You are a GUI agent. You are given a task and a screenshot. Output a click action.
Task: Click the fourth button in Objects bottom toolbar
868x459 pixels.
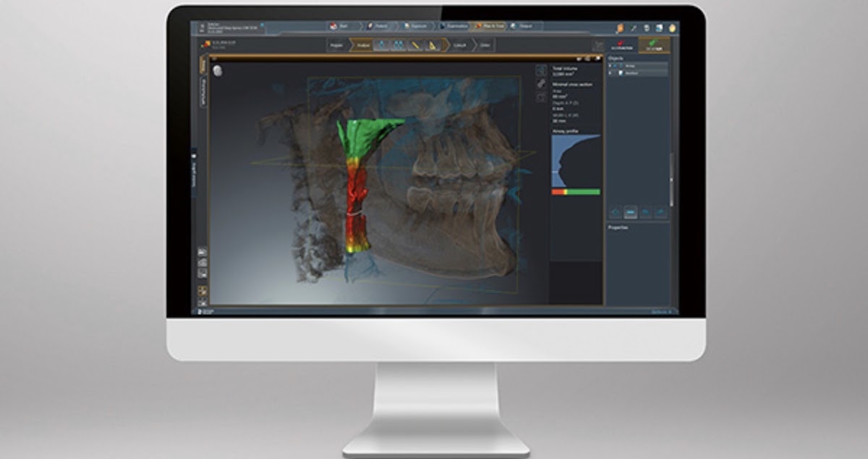click(660, 212)
